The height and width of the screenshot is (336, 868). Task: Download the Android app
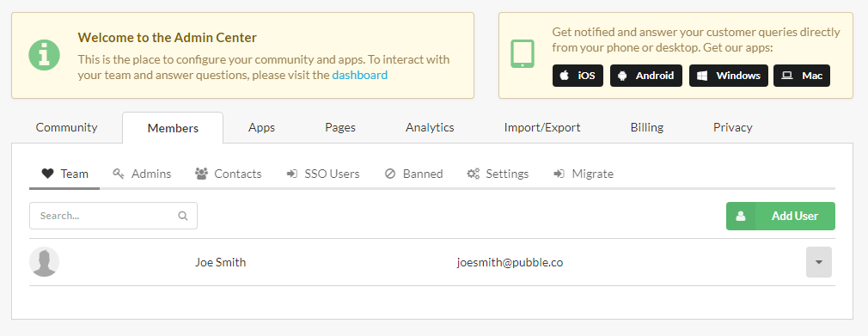[x=646, y=76]
